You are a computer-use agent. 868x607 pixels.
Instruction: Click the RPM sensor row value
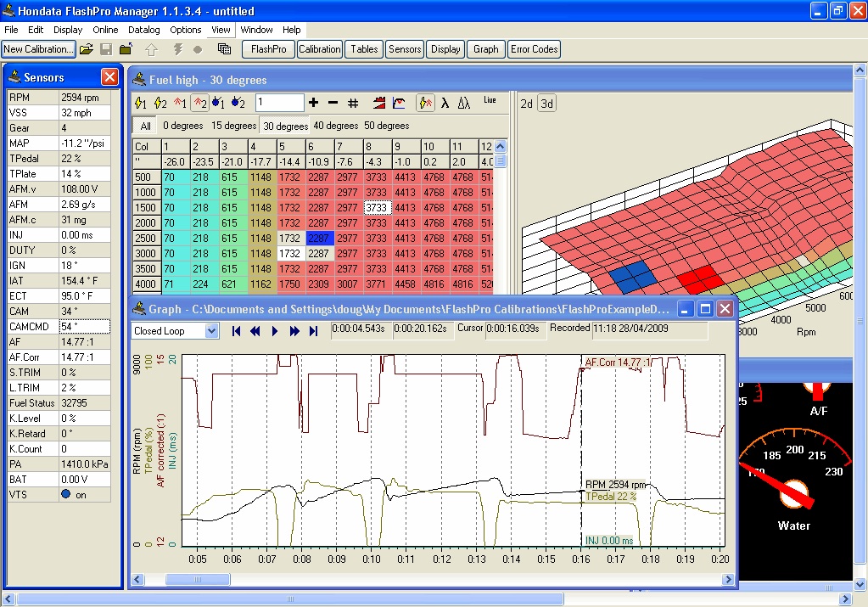(x=85, y=98)
